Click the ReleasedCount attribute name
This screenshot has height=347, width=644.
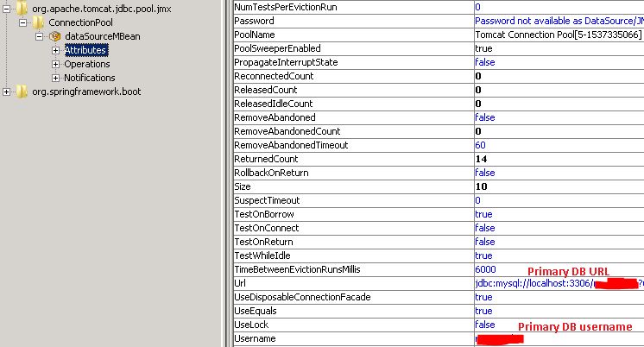(x=265, y=90)
